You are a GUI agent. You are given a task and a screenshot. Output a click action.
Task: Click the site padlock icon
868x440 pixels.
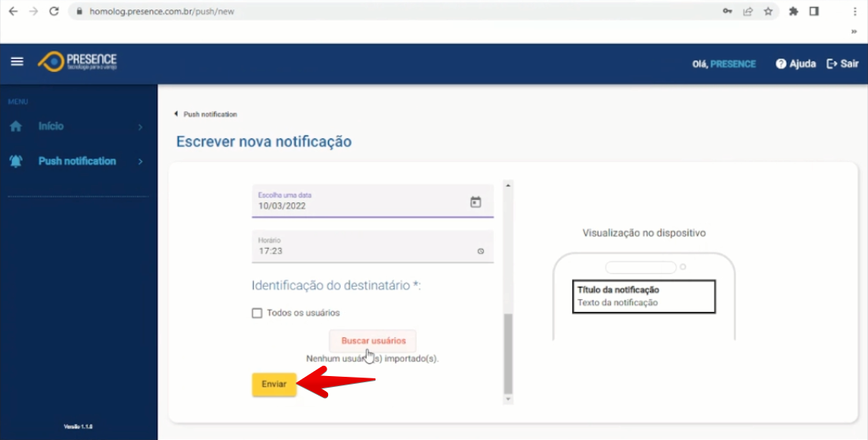(79, 11)
